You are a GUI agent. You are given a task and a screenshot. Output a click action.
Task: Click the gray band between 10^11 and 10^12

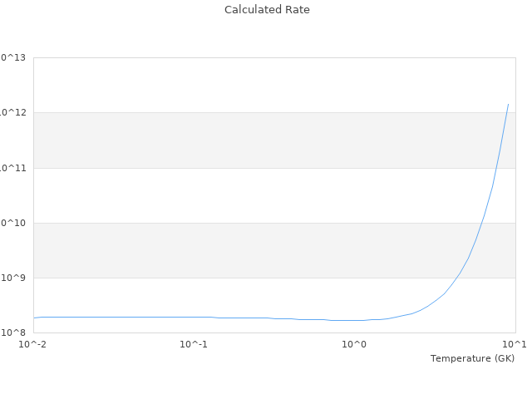click(249, 140)
